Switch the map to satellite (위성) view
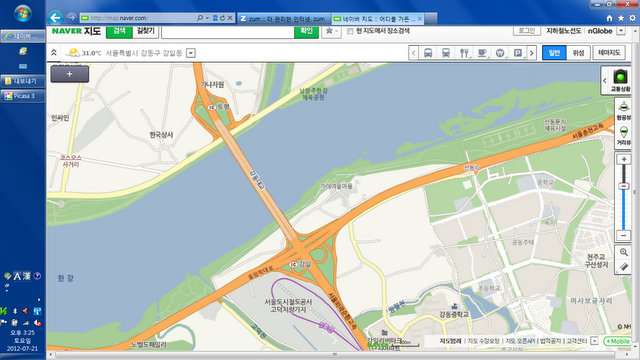The width and height of the screenshot is (640, 360). pos(578,53)
